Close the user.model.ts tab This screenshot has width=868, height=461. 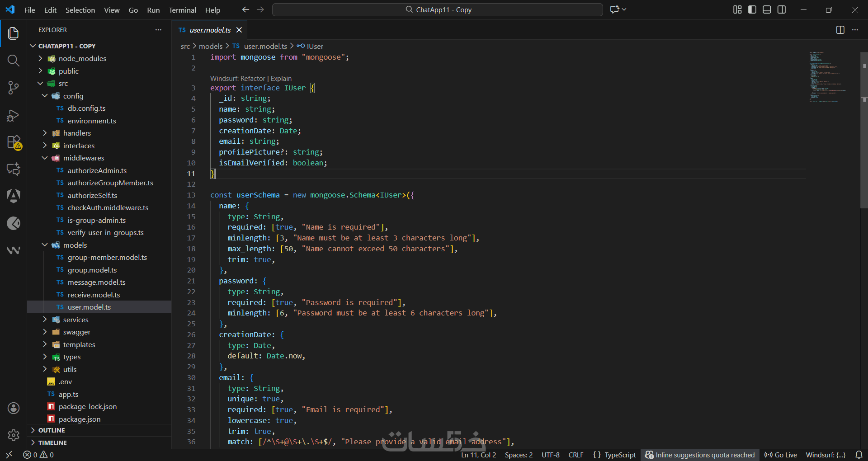pyautogui.click(x=239, y=30)
